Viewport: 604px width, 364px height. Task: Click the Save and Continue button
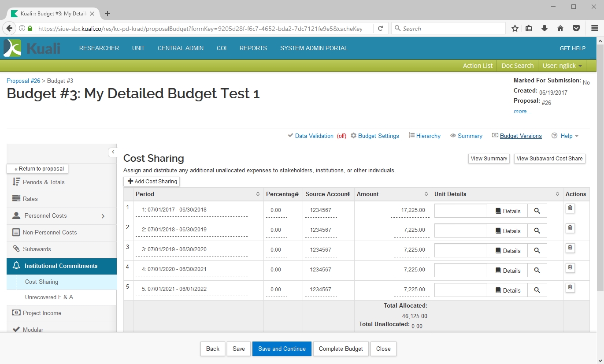(282, 349)
